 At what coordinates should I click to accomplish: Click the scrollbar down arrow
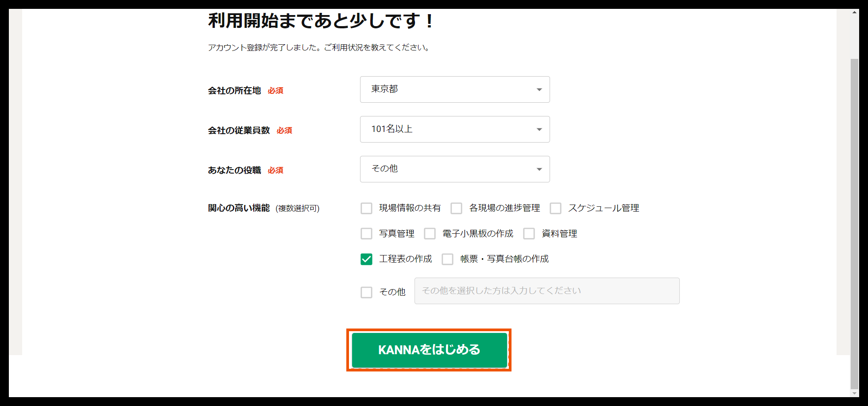pyautogui.click(x=854, y=393)
